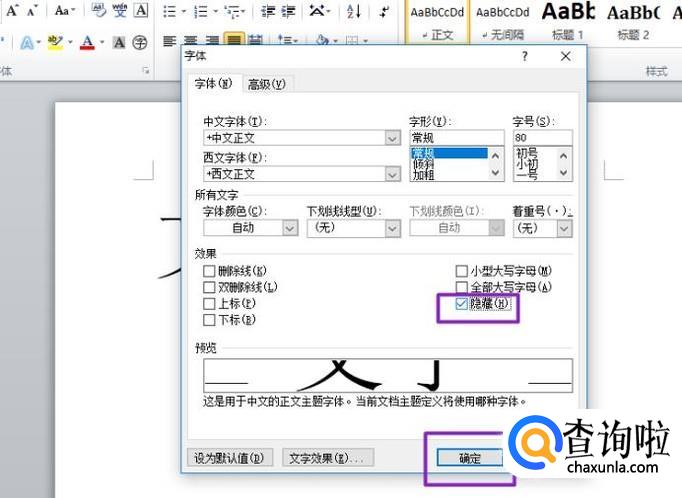This screenshot has width=682, height=498.
Task: Click the Phonetic Guide wén icon
Action: click(120, 10)
